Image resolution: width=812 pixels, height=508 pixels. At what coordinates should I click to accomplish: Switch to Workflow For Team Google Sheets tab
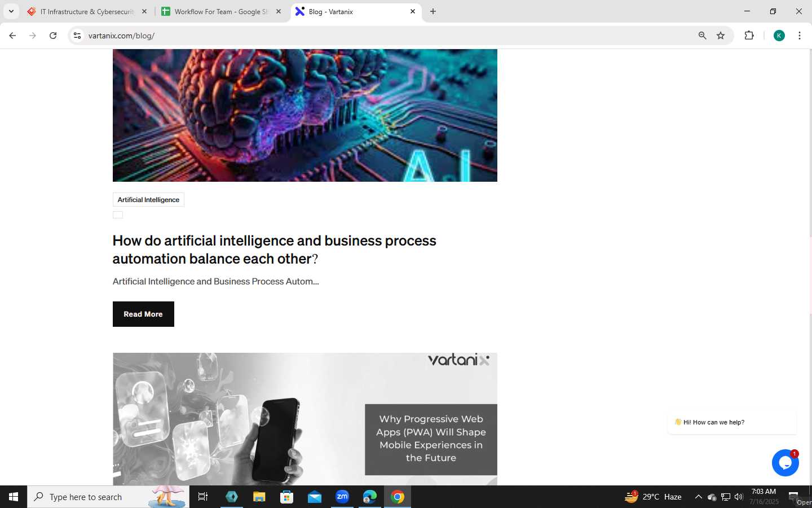pyautogui.click(x=220, y=11)
